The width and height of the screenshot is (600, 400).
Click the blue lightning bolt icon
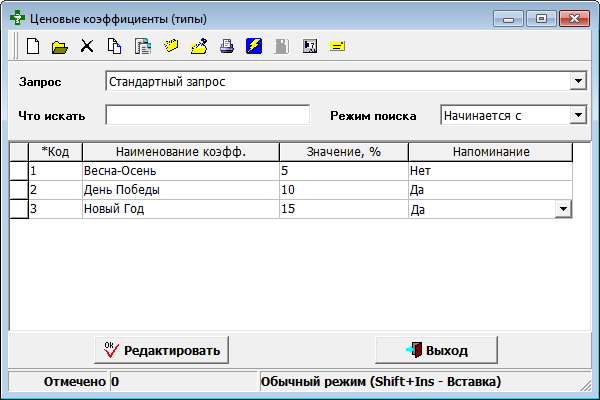(x=254, y=46)
